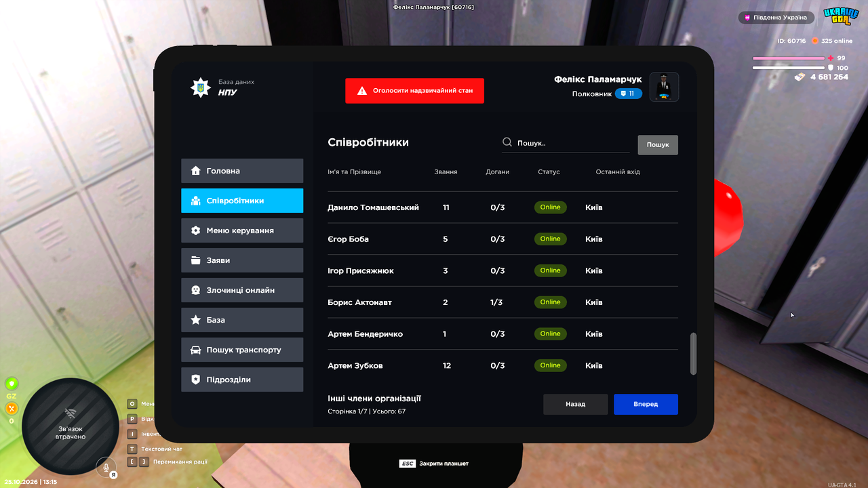Select employee Єгор Боба
Image resolution: width=868 pixels, height=488 pixels.
pos(502,239)
